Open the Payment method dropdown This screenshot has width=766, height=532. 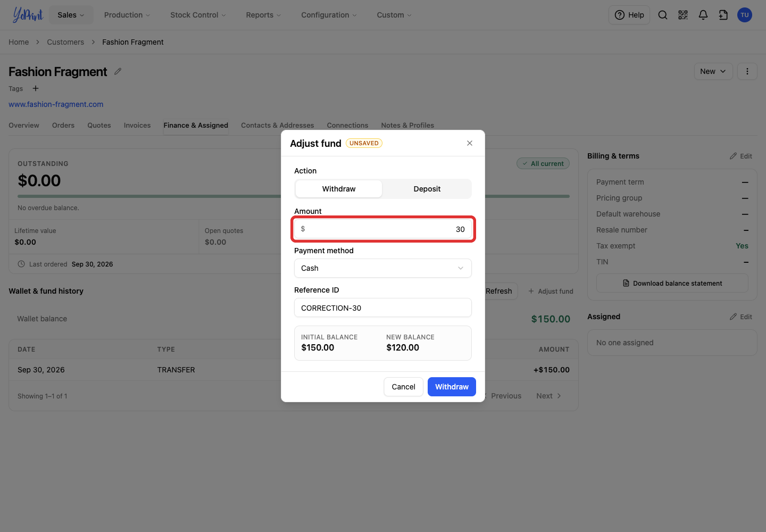(x=383, y=268)
